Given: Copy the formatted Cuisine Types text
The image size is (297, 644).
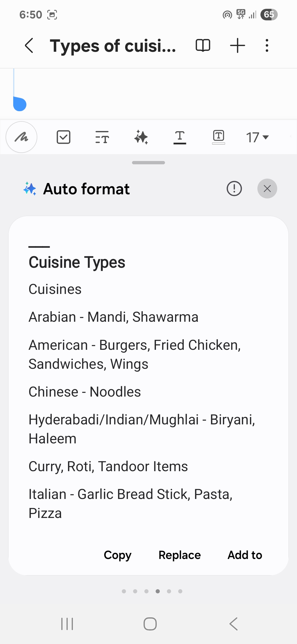Looking at the screenshot, I should click(x=118, y=555).
